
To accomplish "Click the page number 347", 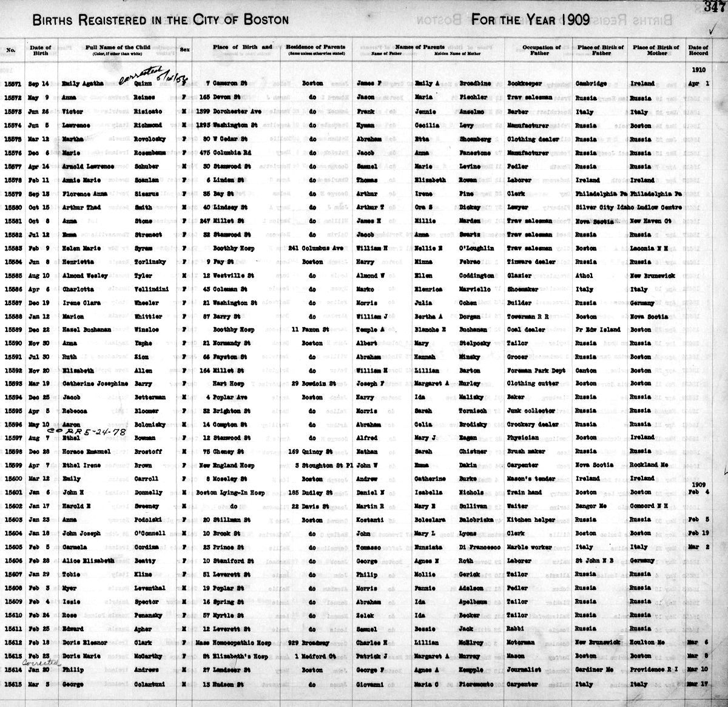I will pos(715,7).
